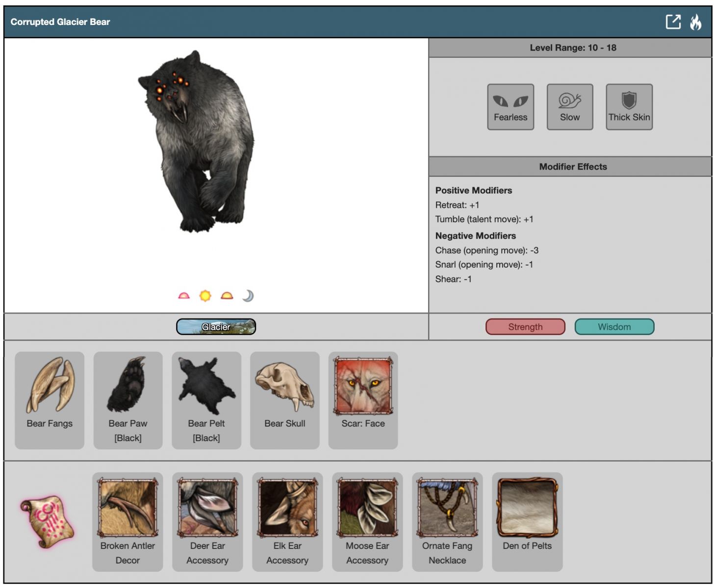
Task: Open the Broken Antler Decor item
Action: [x=128, y=521]
